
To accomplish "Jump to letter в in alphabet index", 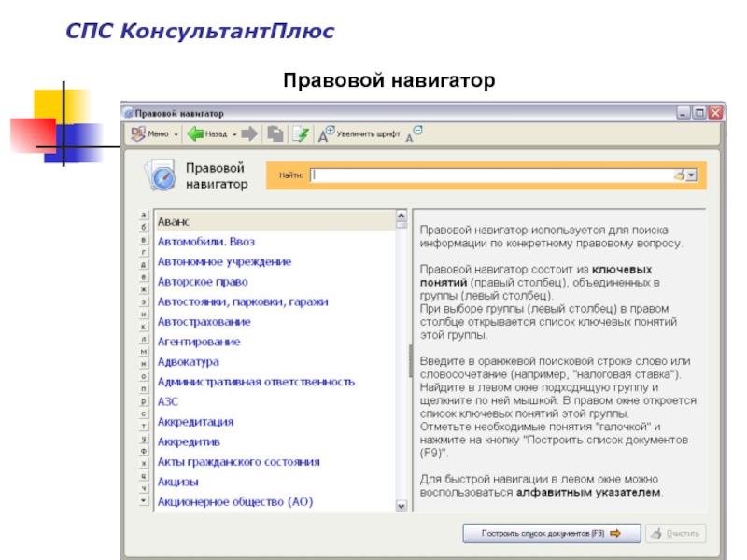I will tap(144, 240).
